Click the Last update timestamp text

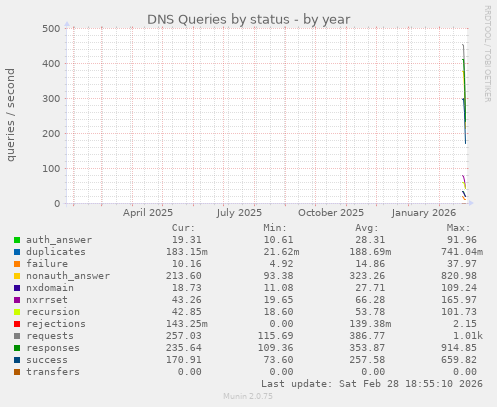click(372, 384)
